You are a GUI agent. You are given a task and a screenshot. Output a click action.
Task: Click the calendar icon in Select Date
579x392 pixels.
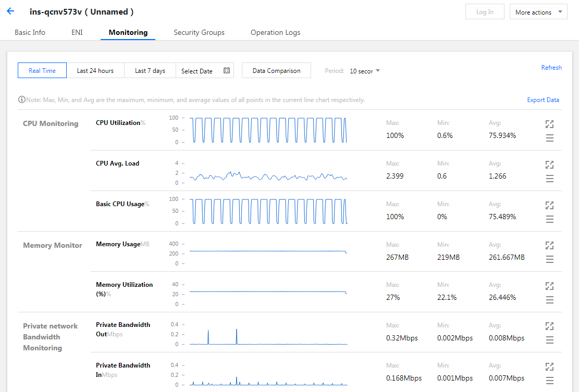(227, 70)
